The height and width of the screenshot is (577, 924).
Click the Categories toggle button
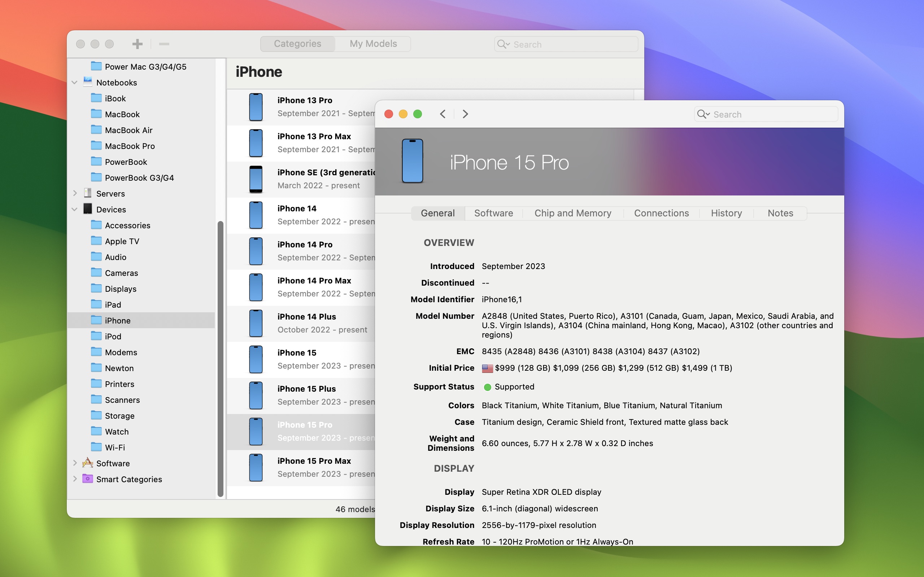click(298, 44)
